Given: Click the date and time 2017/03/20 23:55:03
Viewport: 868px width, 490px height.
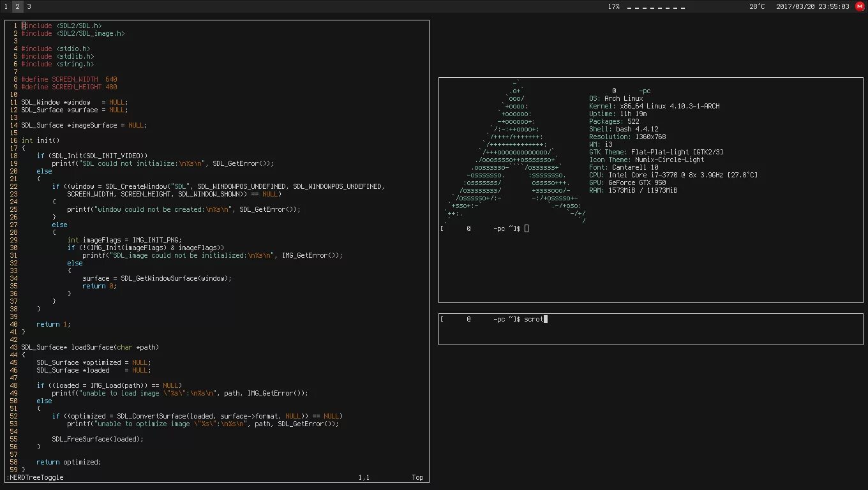Looking at the screenshot, I should coord(812,6).
